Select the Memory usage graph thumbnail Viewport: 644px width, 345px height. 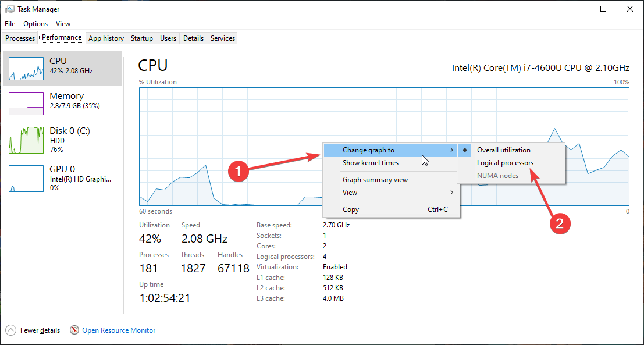pyautogui.click(x=26, y=104)
